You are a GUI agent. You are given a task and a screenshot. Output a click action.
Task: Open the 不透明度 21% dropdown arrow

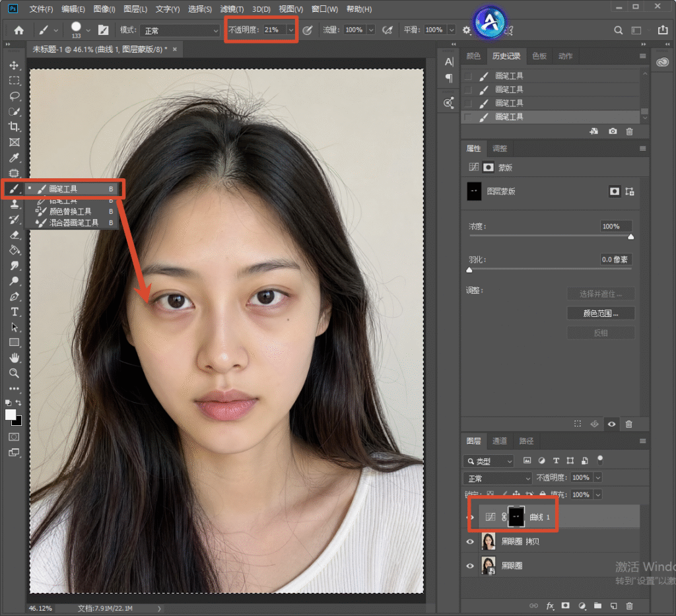point(291,30)
